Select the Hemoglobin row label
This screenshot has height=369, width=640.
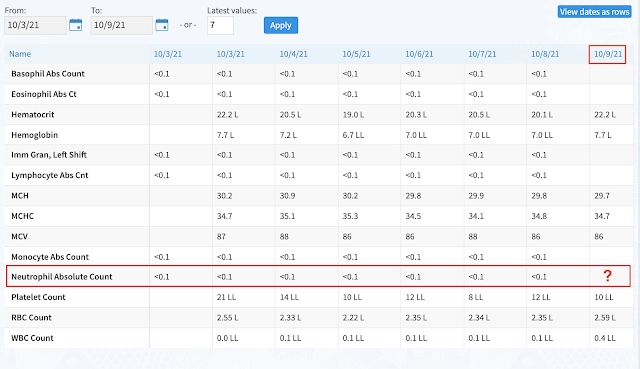34,135
